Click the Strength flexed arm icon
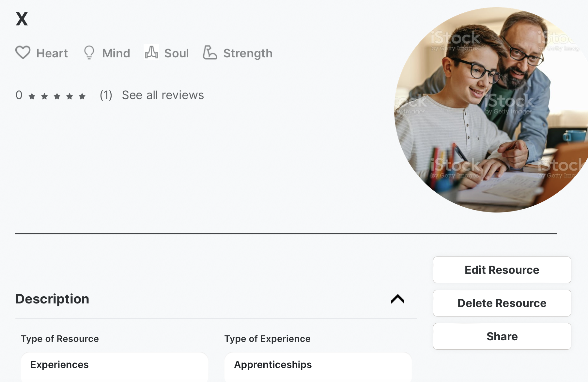The height and width of the screenshot is (382, 588). coord(210,52)
